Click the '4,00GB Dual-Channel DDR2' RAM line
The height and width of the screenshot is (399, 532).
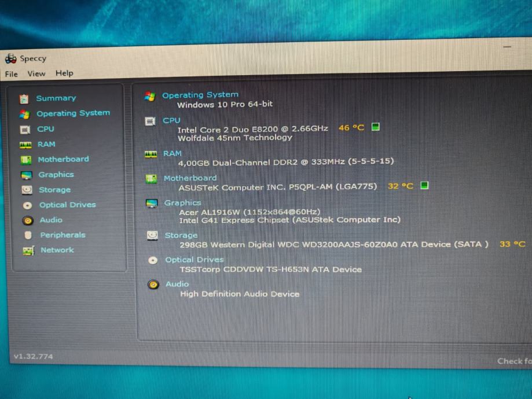(286, 162)
